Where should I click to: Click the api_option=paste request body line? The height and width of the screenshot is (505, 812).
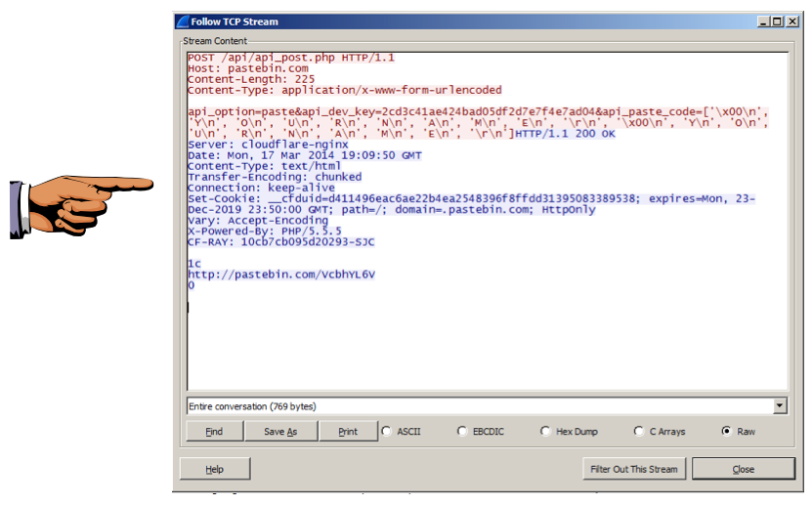tap(478, 111)
